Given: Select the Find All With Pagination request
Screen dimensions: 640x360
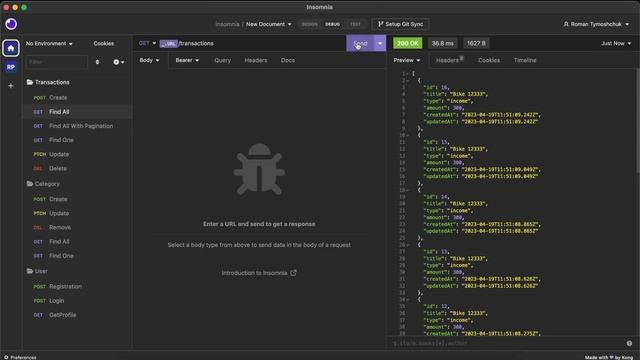Looking at the screenshot, I should tap(77, 126).
